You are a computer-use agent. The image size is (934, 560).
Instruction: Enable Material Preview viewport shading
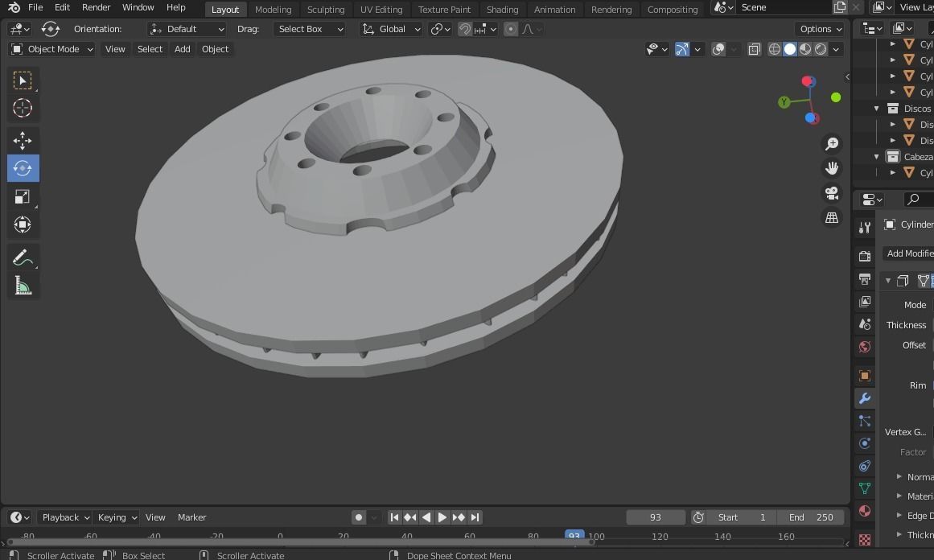click(805, 49)
